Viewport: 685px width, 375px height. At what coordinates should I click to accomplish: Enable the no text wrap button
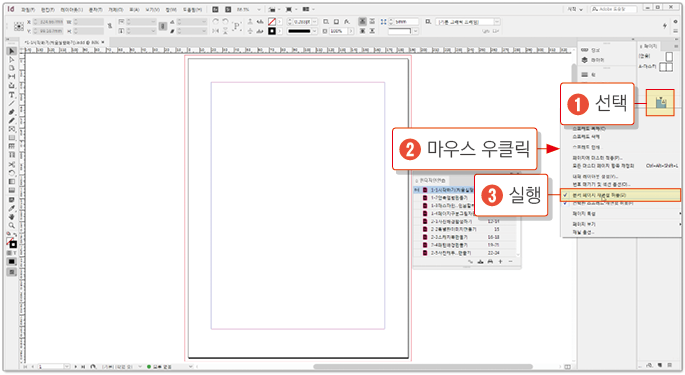(363, 21)
